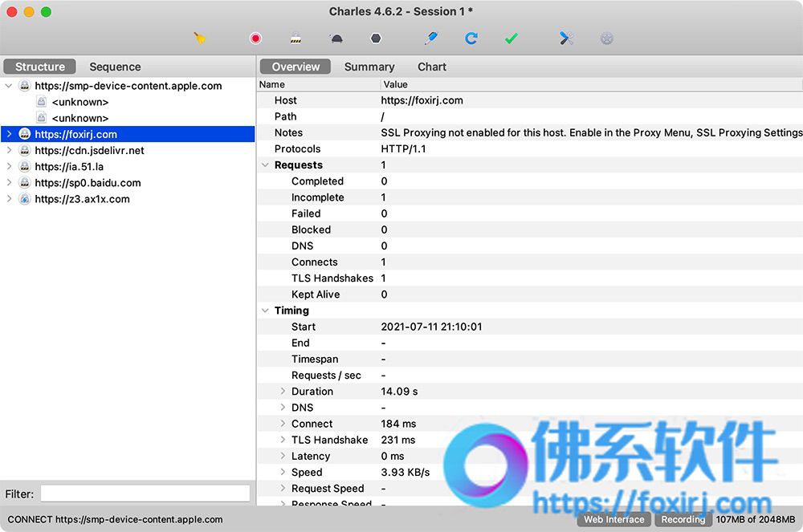Click the Web Interface status button

pyautogui.click(x=614, y=519)
